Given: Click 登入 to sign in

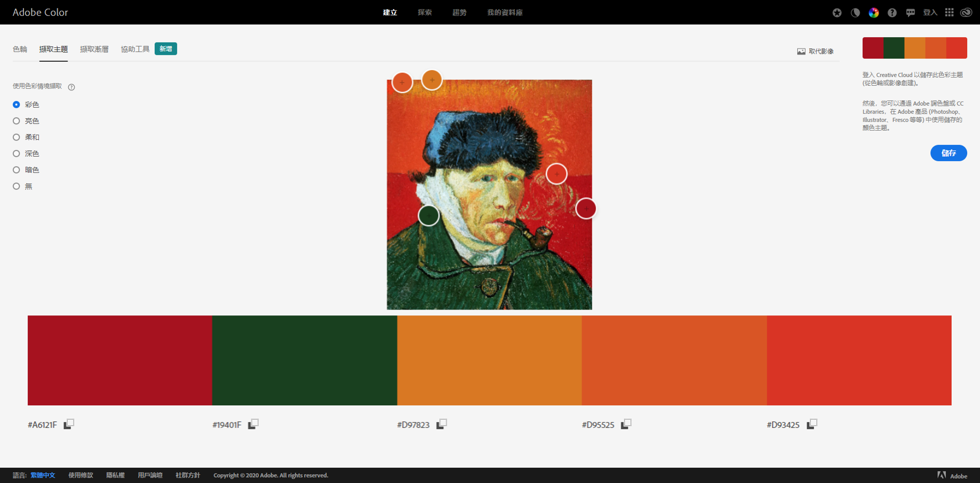Looking at the screenshot, I should [930, 13].
